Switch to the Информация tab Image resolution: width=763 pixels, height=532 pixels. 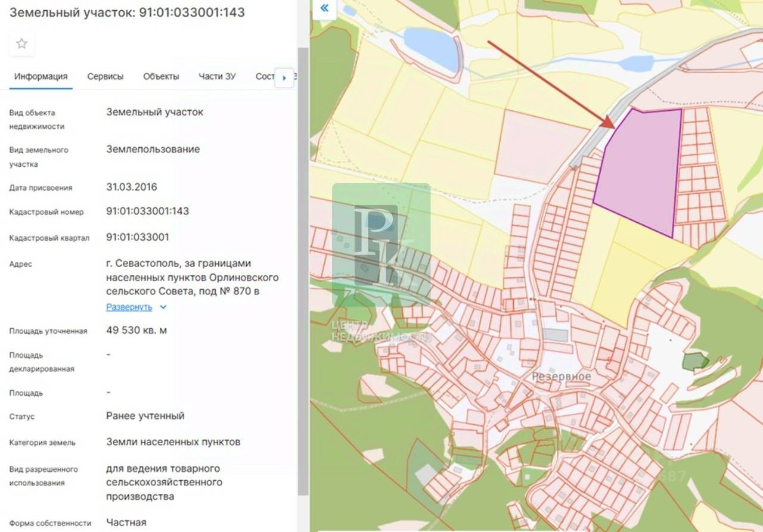click(x=41, y=76)
